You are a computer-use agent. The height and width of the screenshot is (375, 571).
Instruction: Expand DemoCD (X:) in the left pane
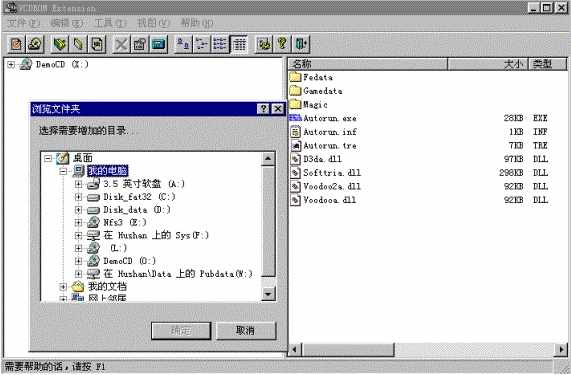[11, 64]
